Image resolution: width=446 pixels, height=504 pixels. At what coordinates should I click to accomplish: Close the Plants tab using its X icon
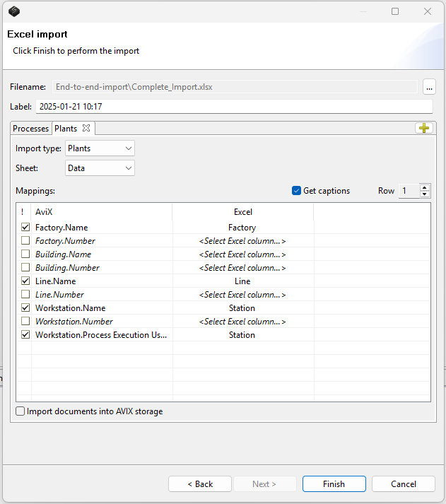tap(86, 128)
